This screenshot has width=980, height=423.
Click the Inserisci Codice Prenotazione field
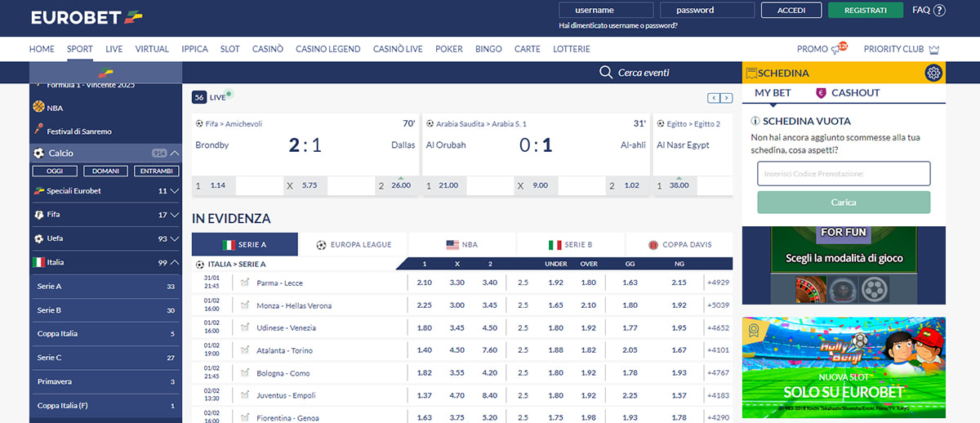844,173
